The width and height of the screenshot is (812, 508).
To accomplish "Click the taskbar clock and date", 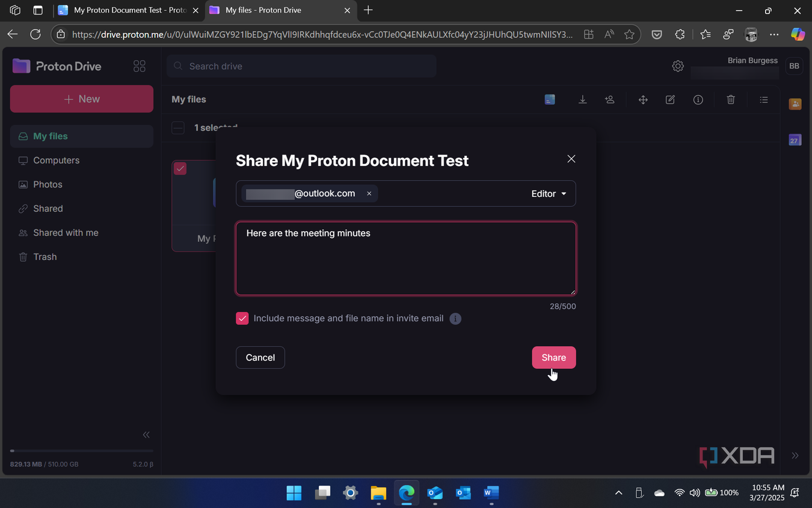I will pos(767,493).
